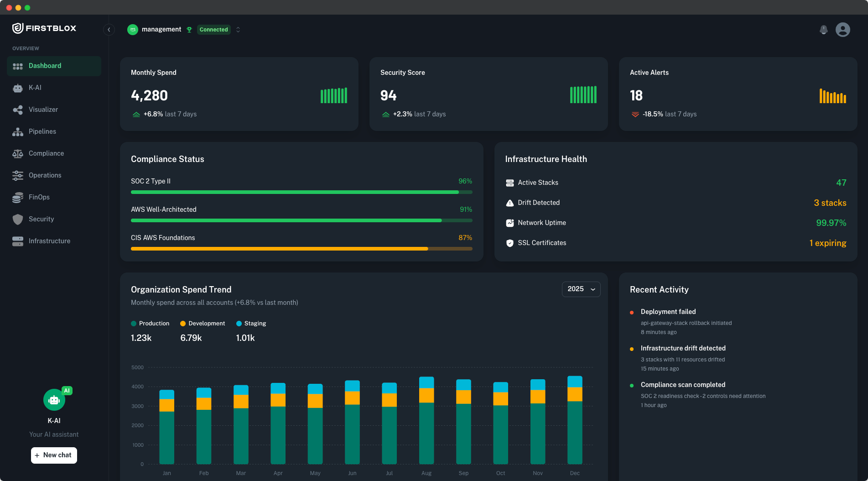Start a New chat with K-AI
This screenshot has height=481, width=868.
click(x=54, y=455)
